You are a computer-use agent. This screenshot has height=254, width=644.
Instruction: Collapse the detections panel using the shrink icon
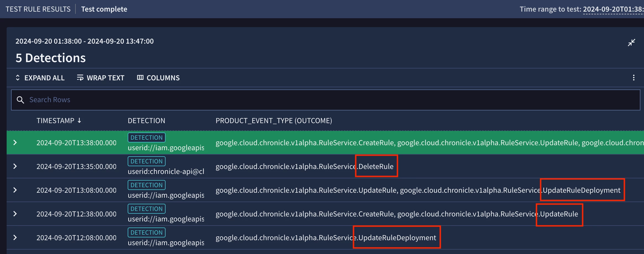(631, 43)
